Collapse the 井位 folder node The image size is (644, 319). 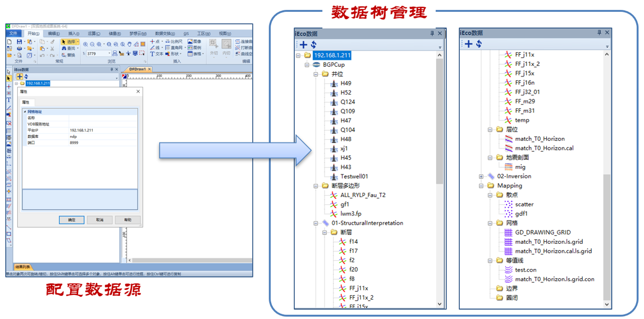pyautogui.click(x=316, y=74)
